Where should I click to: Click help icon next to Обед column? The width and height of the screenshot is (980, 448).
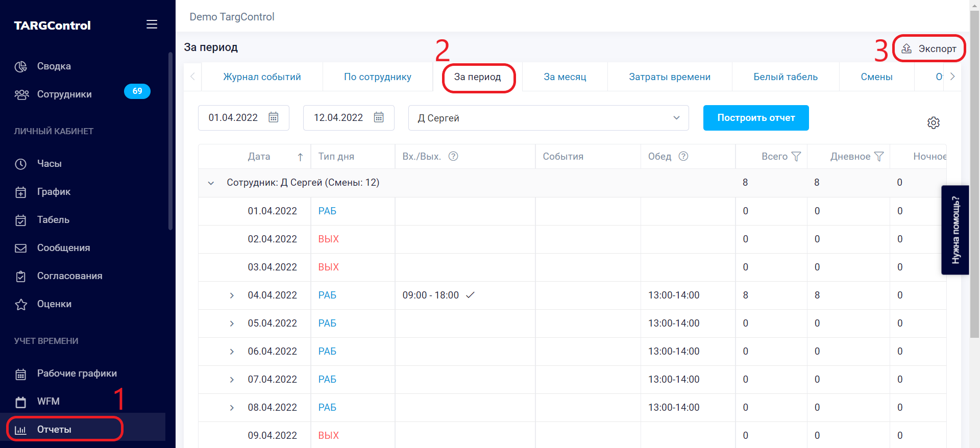tap(683, 157)
